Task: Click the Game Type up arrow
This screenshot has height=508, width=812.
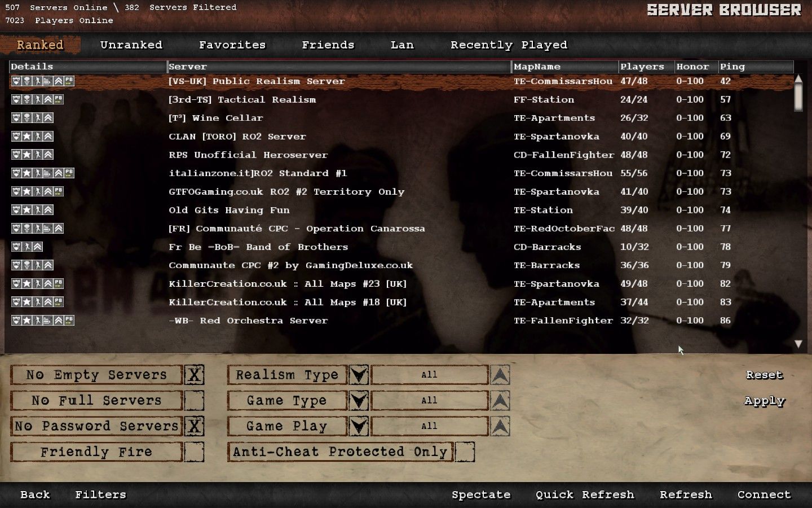Action: (500, 401)
